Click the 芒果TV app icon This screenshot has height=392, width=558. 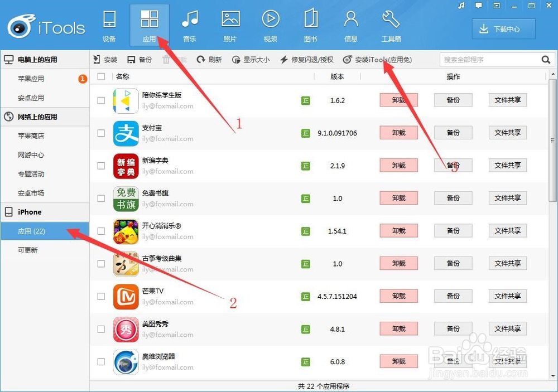[x=126, y=297]
